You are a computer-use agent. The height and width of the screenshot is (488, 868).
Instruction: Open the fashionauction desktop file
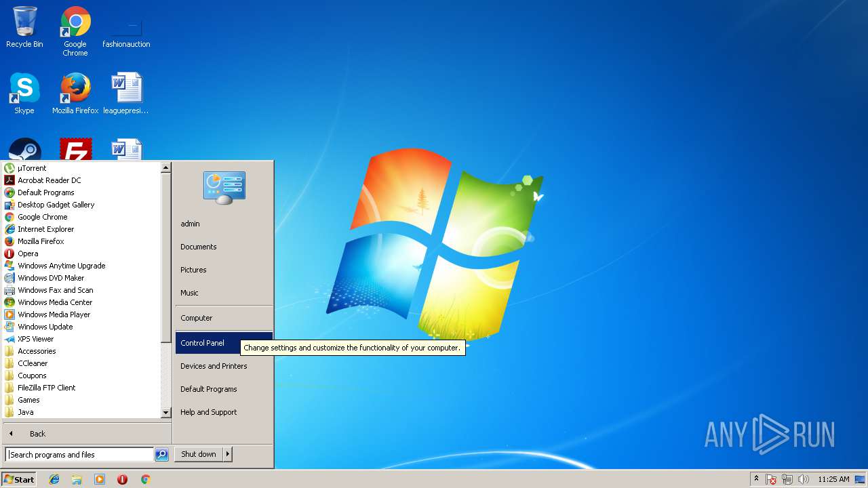coord(126,31)
